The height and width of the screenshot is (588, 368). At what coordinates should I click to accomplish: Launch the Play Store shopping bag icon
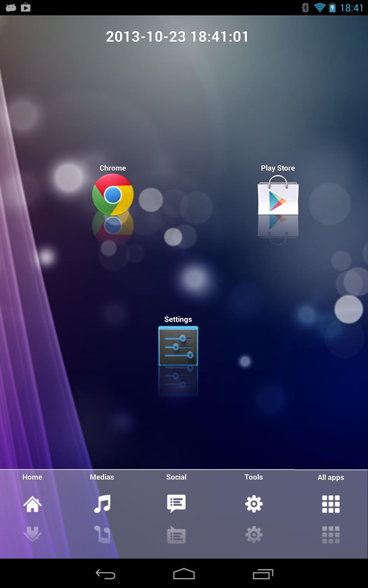(278, 196)
